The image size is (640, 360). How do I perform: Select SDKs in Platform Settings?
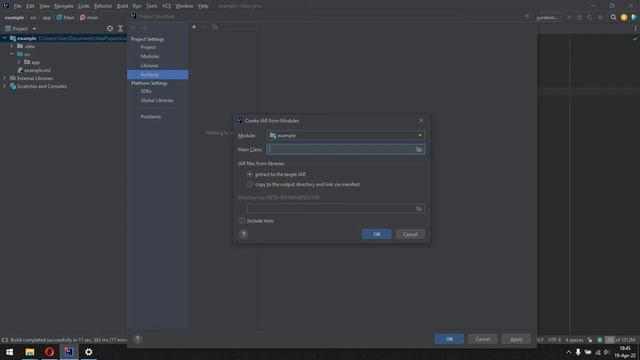146,91
